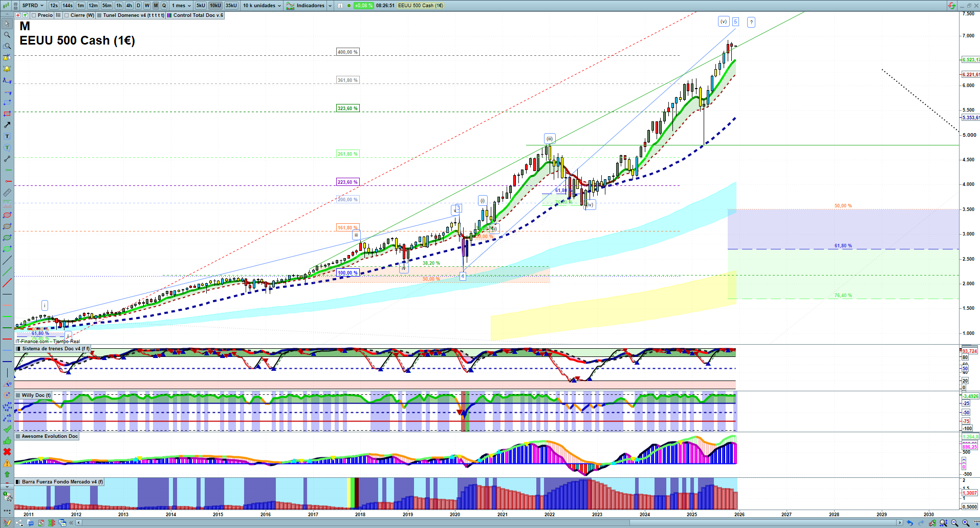The image size is (980, 528).
Task: Click the 5kU units button
Action: point(201,6)
